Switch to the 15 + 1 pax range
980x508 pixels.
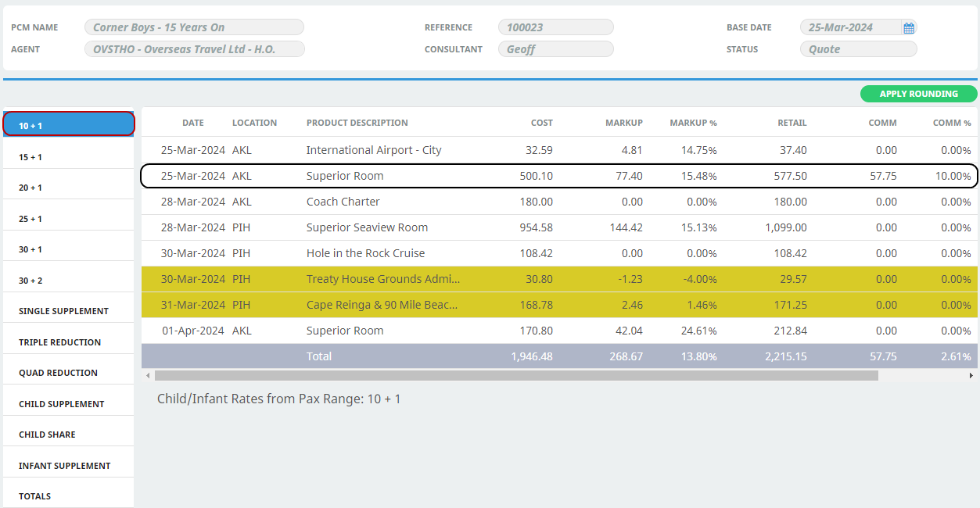pos(69,157)
